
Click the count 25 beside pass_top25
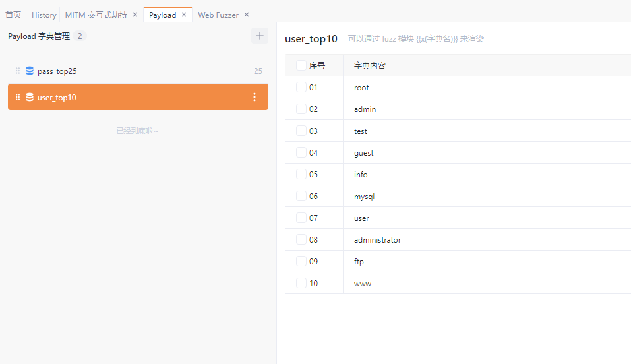coord(258,71)
